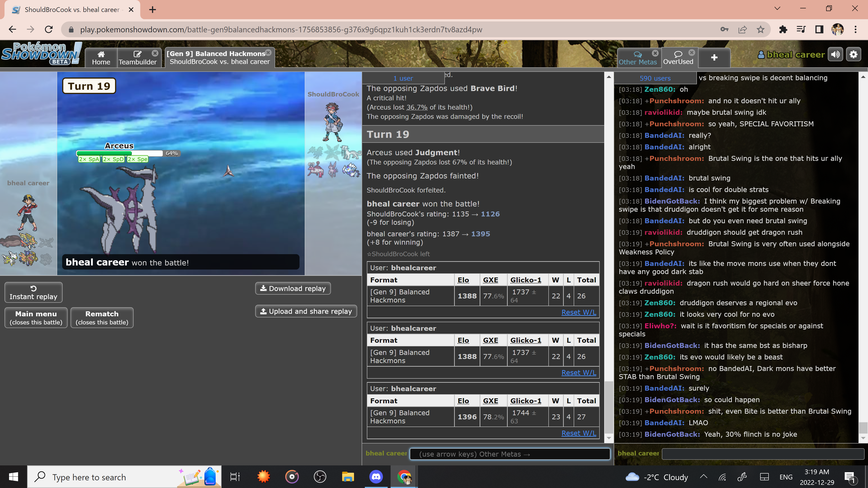Open the Extensions puzzle icon
The width and height of the screenshot is (868, 488).
[x=783, y=30]
